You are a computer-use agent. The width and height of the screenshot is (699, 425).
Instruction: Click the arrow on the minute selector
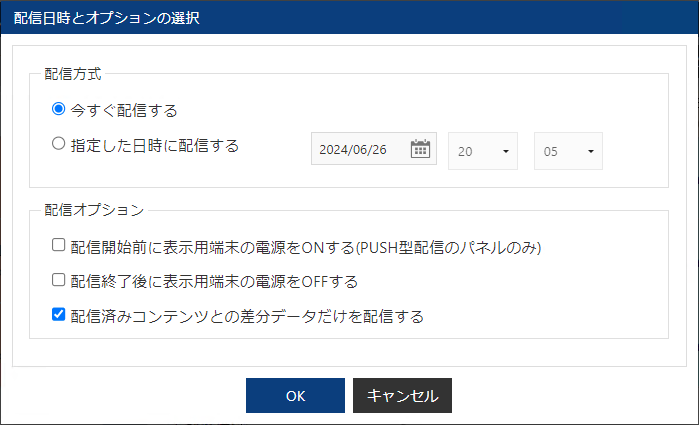tap(591, 151)
